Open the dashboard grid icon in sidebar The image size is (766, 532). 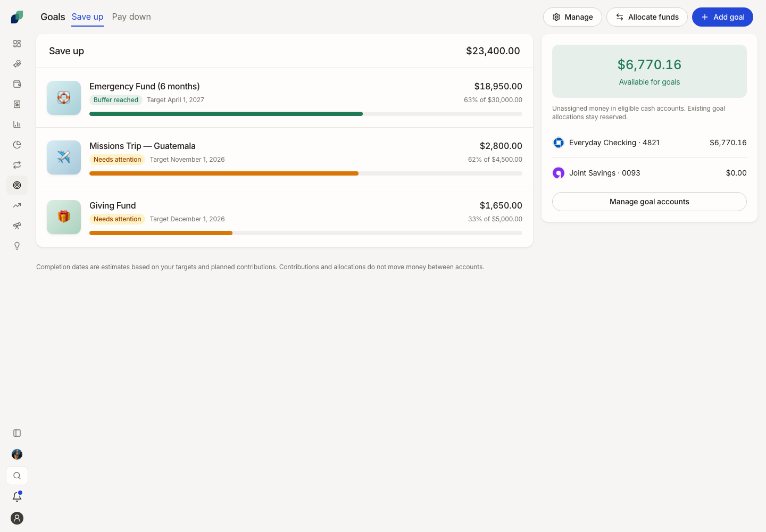pyautogui.click(x=17, y=44)
